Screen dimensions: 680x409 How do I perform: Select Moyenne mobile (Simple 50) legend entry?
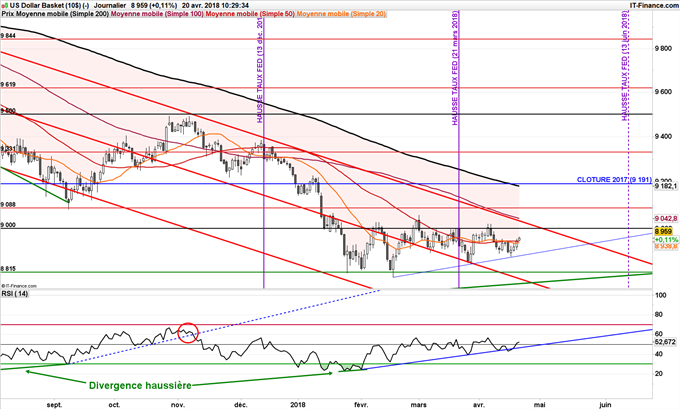tap(250, 14)
